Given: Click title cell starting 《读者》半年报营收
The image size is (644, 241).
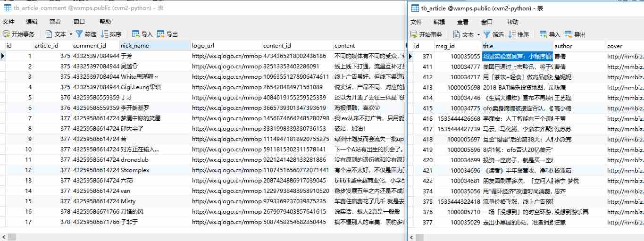Looking at the screenshot, I should (517, 171).
